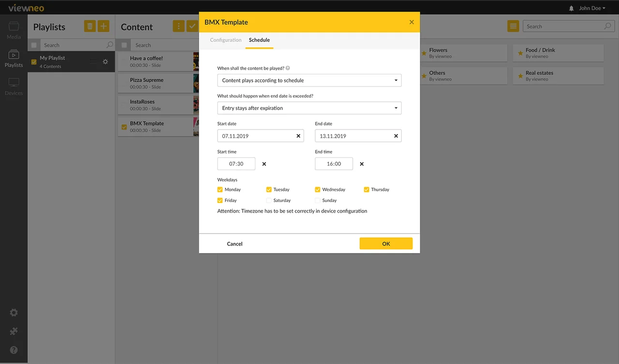Viewport: 619px width, 364px height.
Task: Click the Cancel button
Action: pyautogui.click(x=235, y=244)
